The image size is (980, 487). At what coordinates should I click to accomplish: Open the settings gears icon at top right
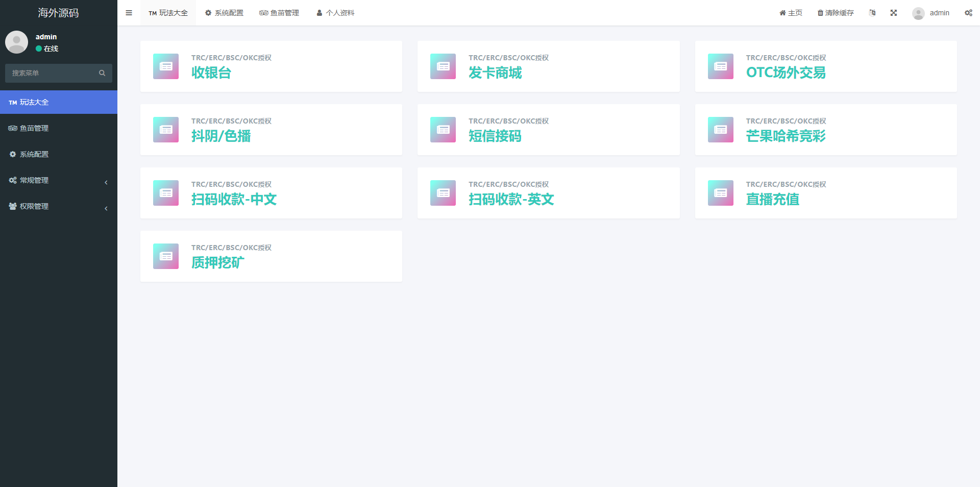(x=968, y=13)
